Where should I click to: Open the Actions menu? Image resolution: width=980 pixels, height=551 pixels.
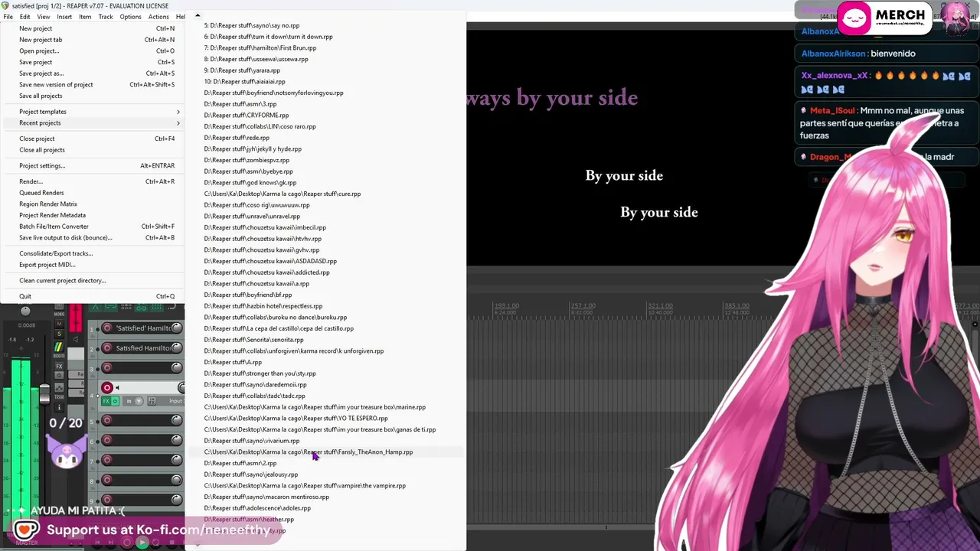coord(158,17)
